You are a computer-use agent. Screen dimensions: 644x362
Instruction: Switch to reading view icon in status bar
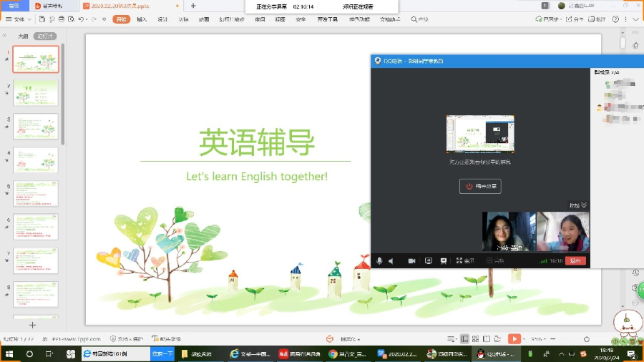(487, 339)
